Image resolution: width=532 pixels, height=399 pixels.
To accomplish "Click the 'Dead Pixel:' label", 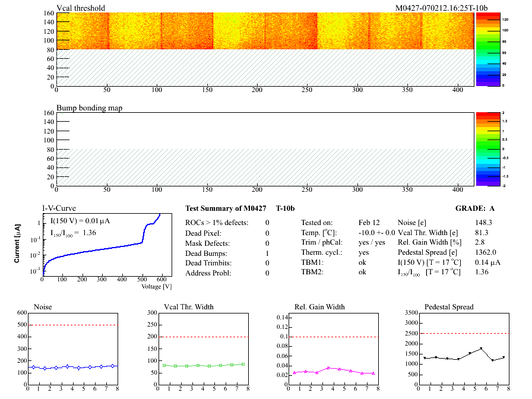I will point(203,233).
